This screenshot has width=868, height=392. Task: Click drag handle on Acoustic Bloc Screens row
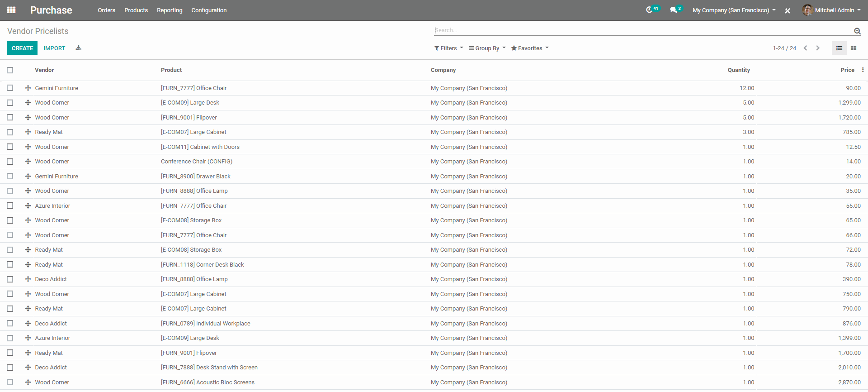[x=28, y=382]
